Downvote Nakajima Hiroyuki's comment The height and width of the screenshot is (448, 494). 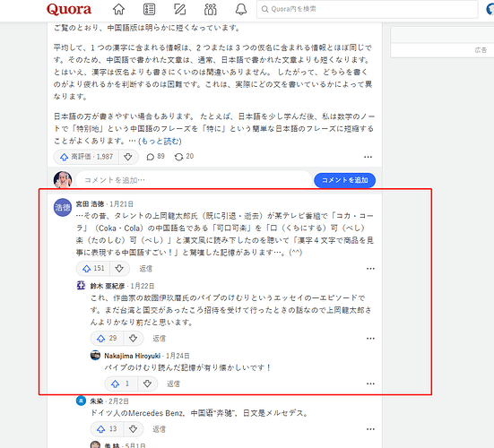147,383
